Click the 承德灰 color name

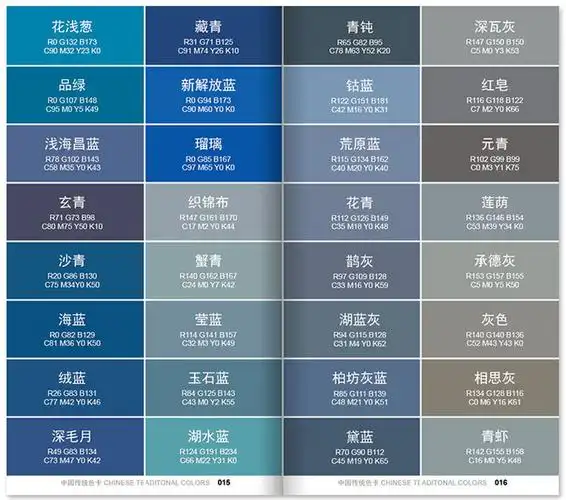point(495,261)
